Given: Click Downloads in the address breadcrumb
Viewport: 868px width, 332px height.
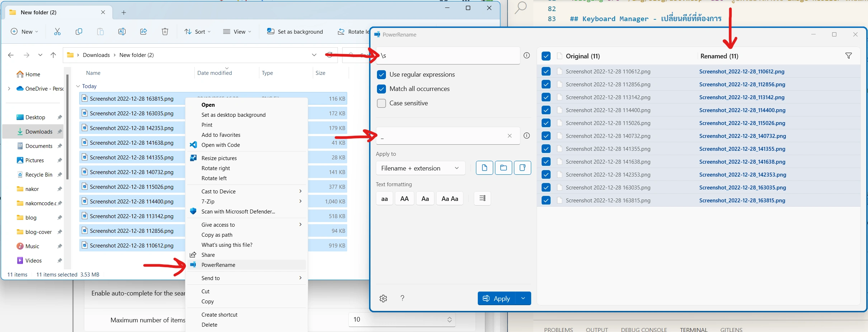Looking at the screenshot, I should [96, 55].
